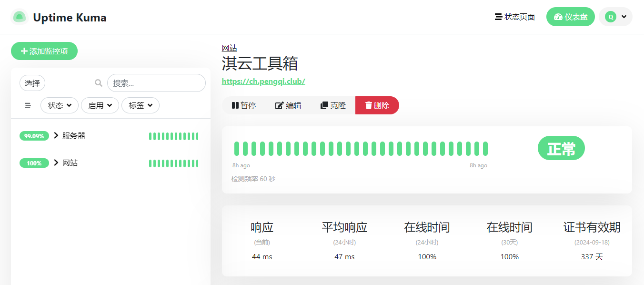Click the 淇云工具箱 monitor title
This screenshot has height=285, width=644.
pos(260,63)
